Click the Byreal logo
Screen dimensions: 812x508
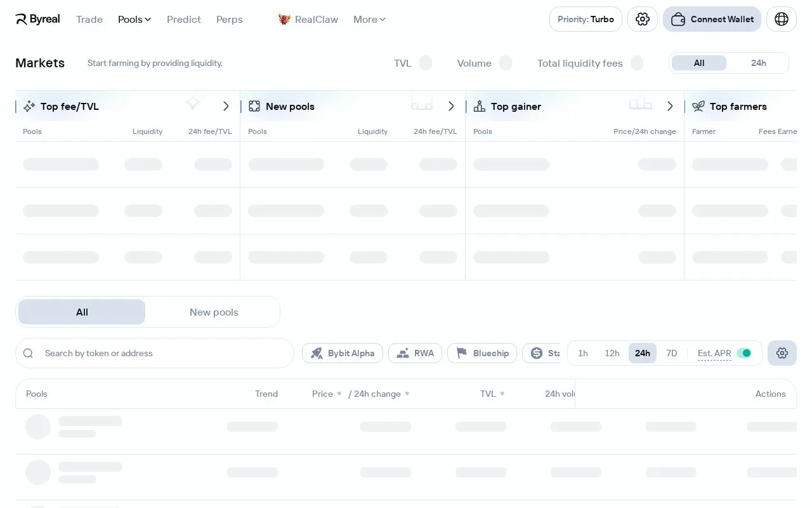point(37,19)
